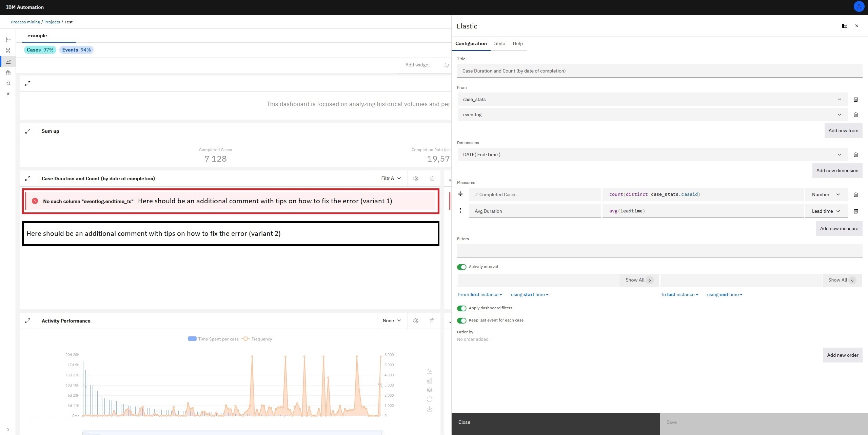
Task: Delete the Activity Performance widget
Action: click(x=432, y=321)
